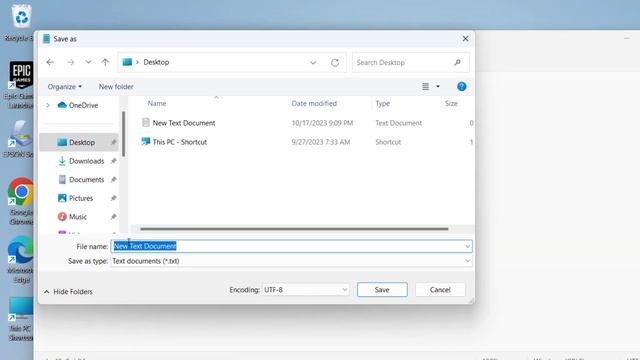640x360 pixels.
Task: Click the pin icon beside Downloads
Action: (113, 161)
